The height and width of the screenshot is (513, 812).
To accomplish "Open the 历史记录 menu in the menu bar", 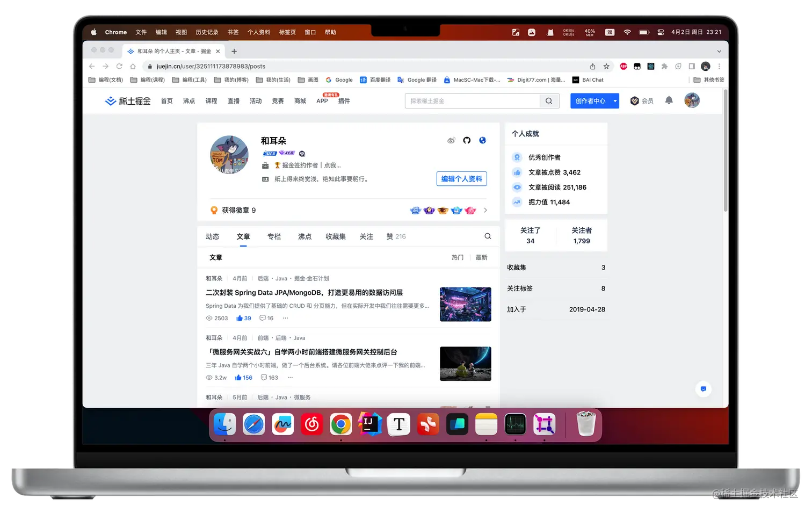I will pyautogui.click(x=207, y=32).
